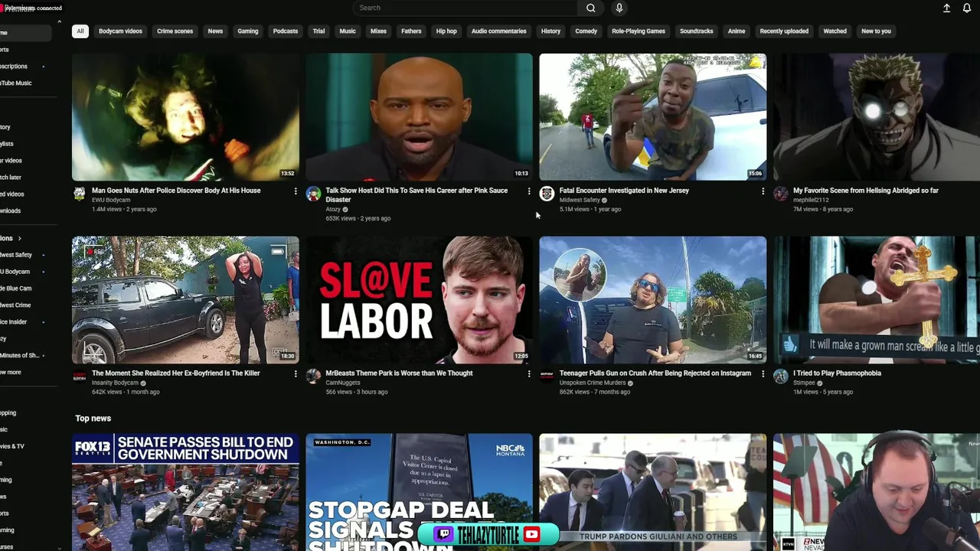Select the Hip hop chip
This screenshot has width=980, height=551.
pos(446,31)
